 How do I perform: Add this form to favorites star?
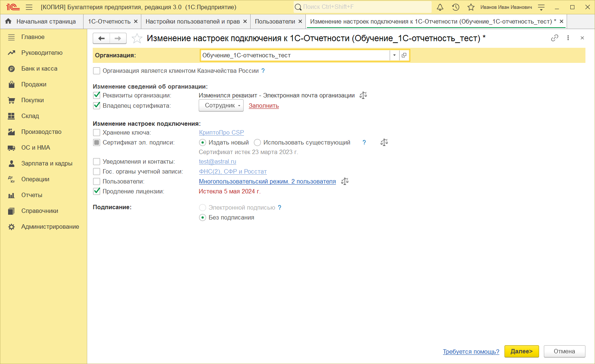click(137, 38)
